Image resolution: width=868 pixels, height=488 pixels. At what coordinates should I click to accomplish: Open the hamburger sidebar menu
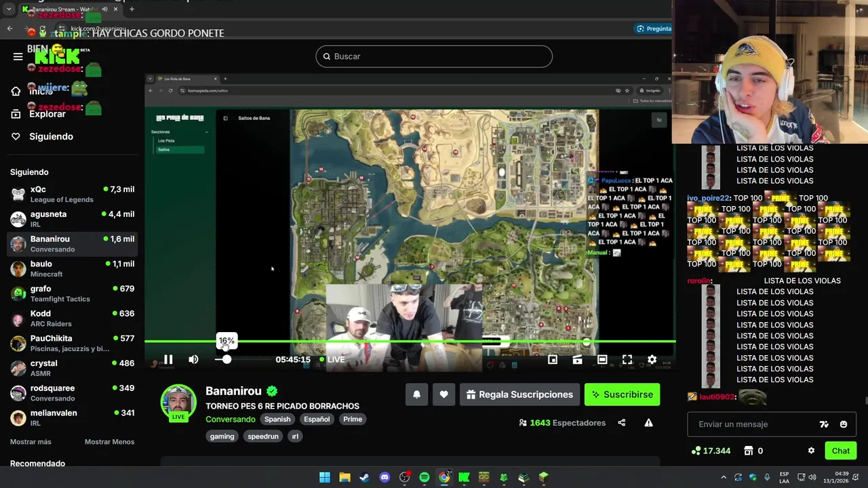coord(18,56)
